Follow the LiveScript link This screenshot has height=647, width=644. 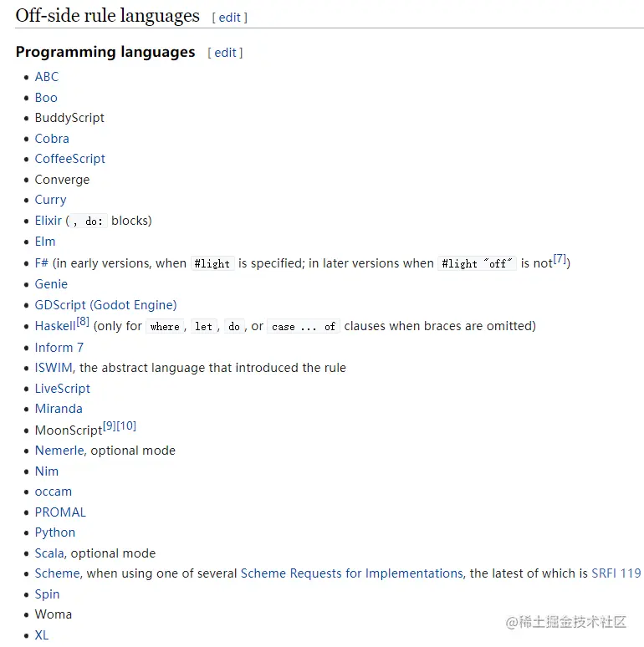63,389
